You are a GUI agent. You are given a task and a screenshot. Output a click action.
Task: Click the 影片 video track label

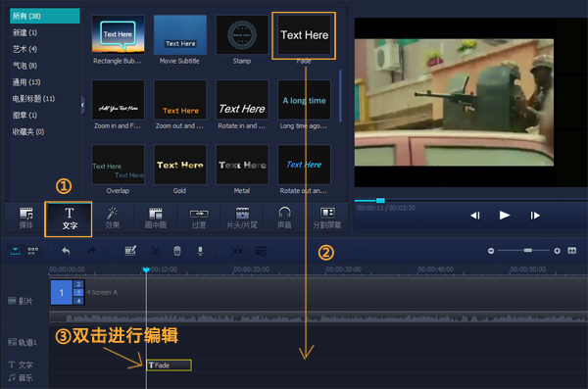click(x=21, y=301)
